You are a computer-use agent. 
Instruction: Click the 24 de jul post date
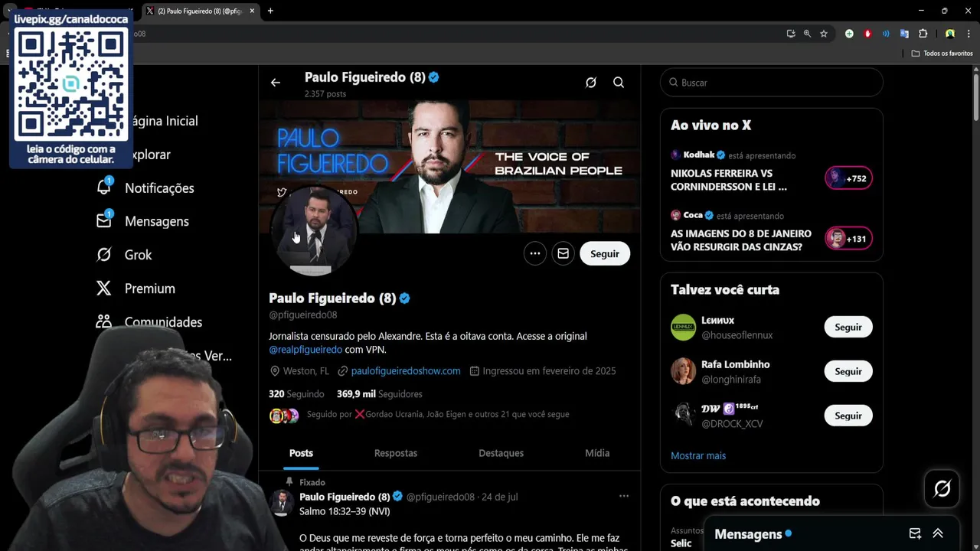pyautogui.click(x=500, y=497)
